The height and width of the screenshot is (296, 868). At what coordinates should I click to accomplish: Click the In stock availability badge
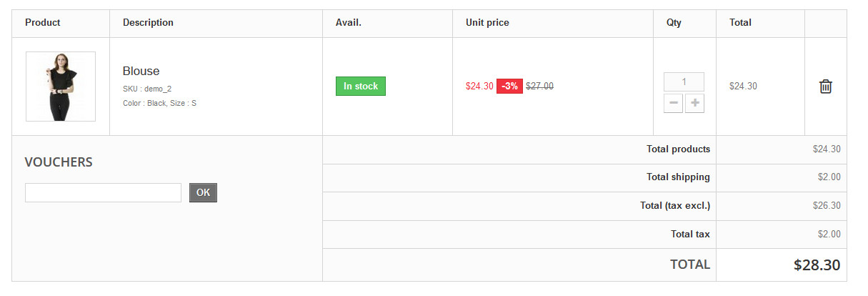pos(361,87)
